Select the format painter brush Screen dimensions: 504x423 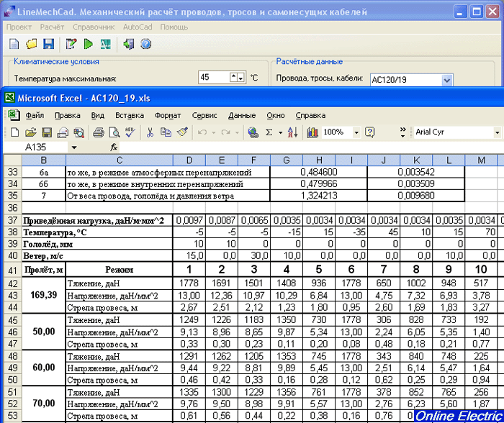pyautogui.click(x=182, y=132)
